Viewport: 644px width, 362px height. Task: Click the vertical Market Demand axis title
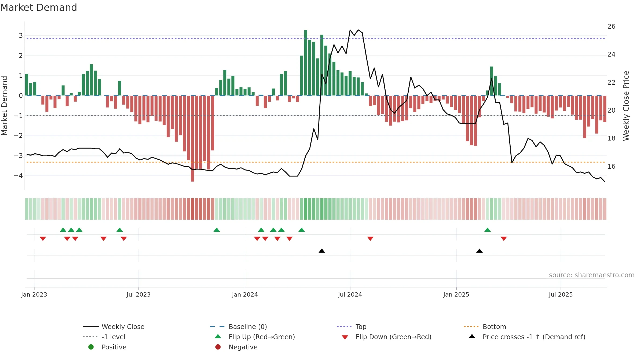point(4,106)
